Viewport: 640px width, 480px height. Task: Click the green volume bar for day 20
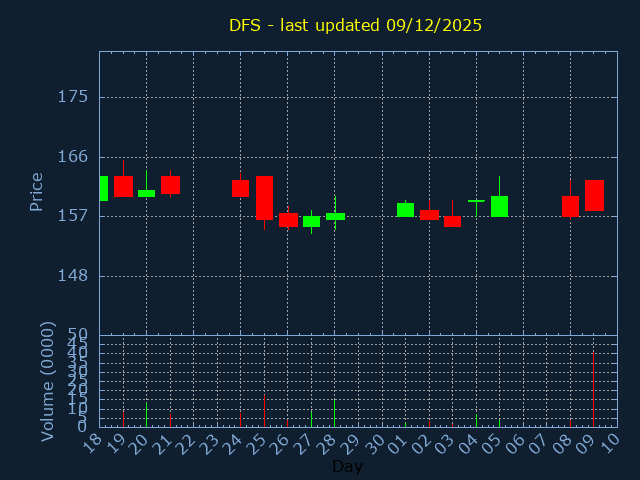147,415
